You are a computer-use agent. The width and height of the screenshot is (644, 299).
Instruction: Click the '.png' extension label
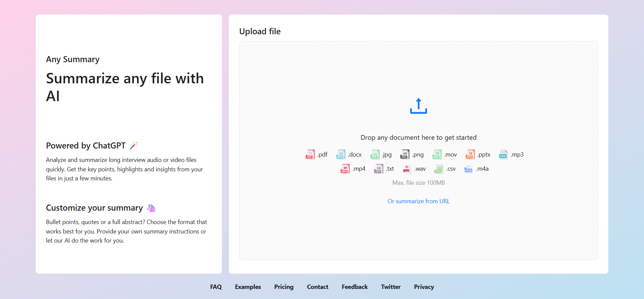pyautogui.click(x=418, y=155)
